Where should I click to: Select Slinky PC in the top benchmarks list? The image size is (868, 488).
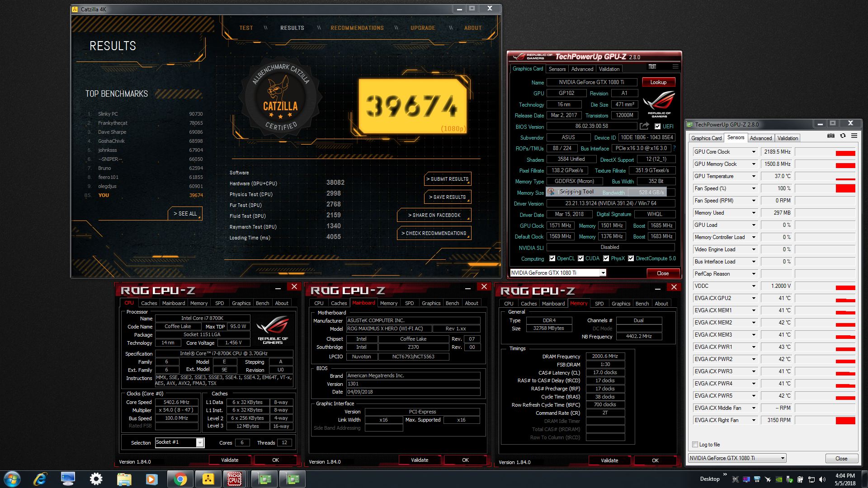click(x=108, y=114)
